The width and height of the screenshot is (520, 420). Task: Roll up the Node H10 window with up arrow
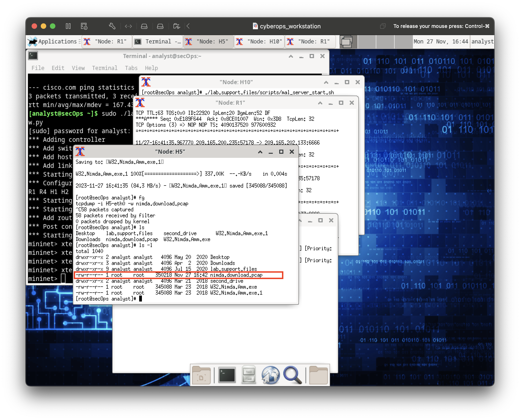click(x=326, y=82)
